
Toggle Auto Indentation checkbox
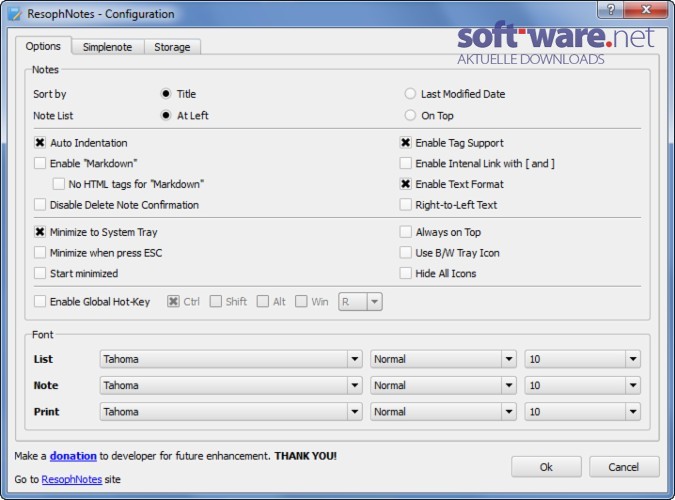40,143
